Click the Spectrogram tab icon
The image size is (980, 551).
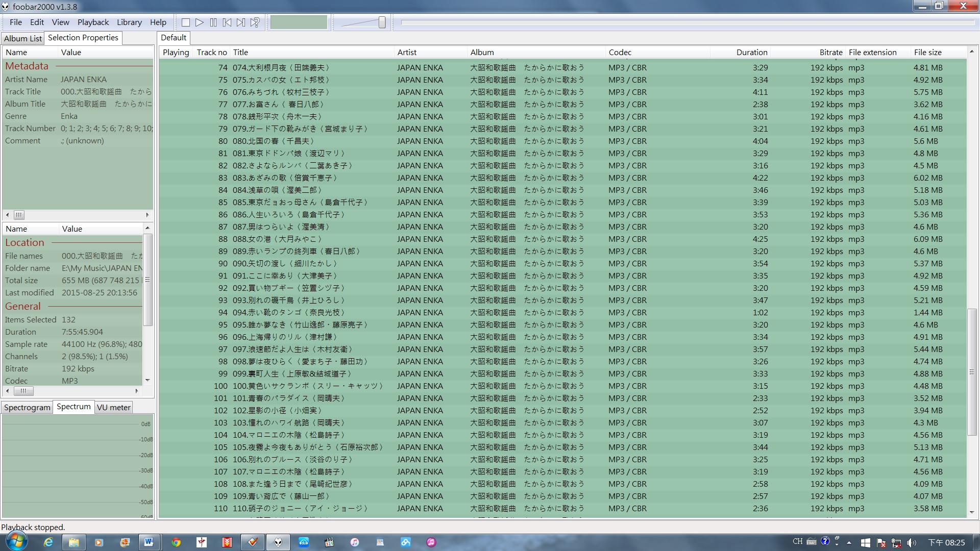pos(27,406)
